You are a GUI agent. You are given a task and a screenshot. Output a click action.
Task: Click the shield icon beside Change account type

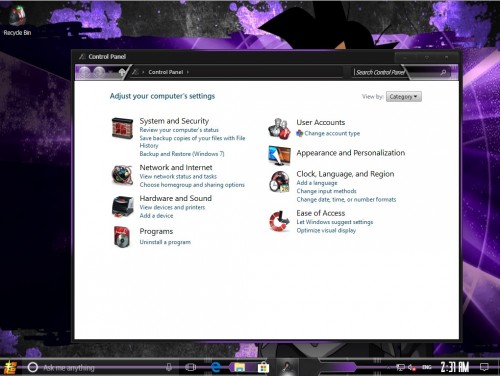(300, 133)
